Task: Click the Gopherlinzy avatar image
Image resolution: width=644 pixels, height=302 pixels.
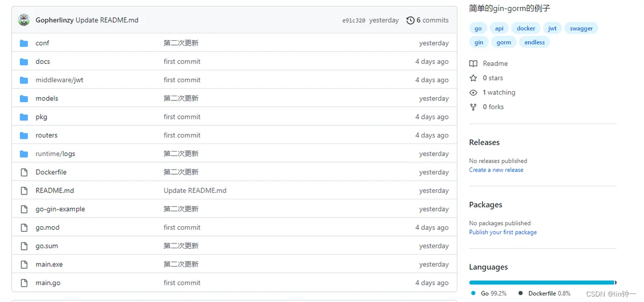Action: [24, 20]
